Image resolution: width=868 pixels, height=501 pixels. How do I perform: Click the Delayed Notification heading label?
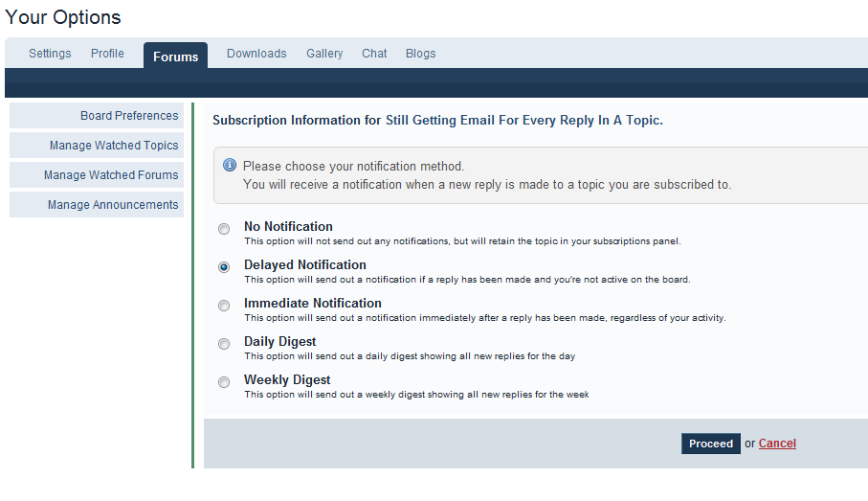[305, 265]
